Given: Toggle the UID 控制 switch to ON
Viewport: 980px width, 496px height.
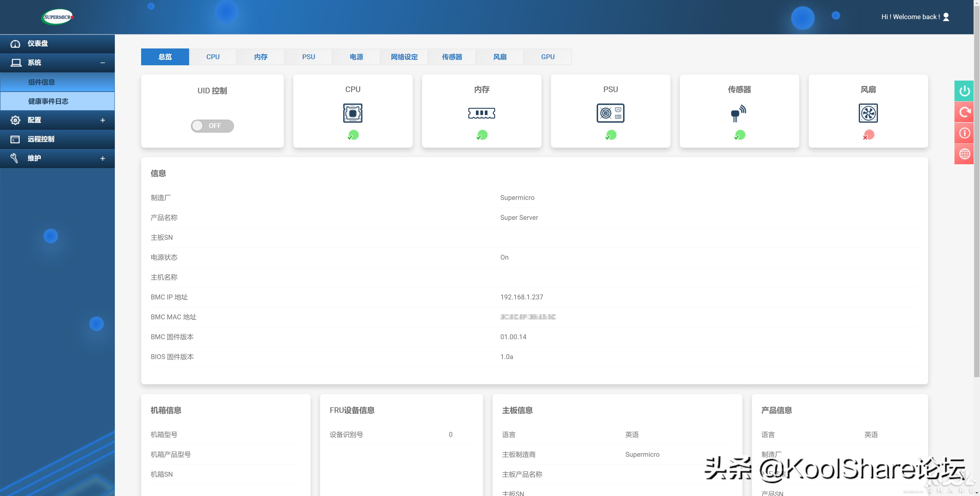Looking at the screenshot, I should coord(212,126).
